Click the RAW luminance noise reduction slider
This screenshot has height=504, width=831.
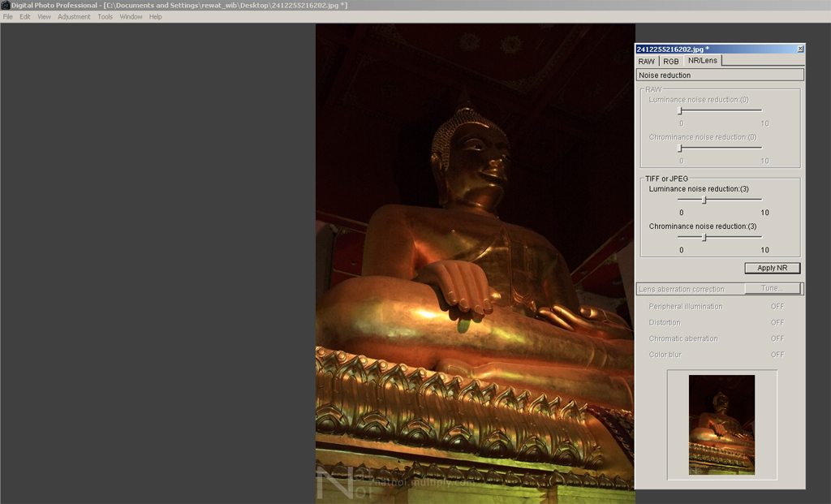point(680,110)
